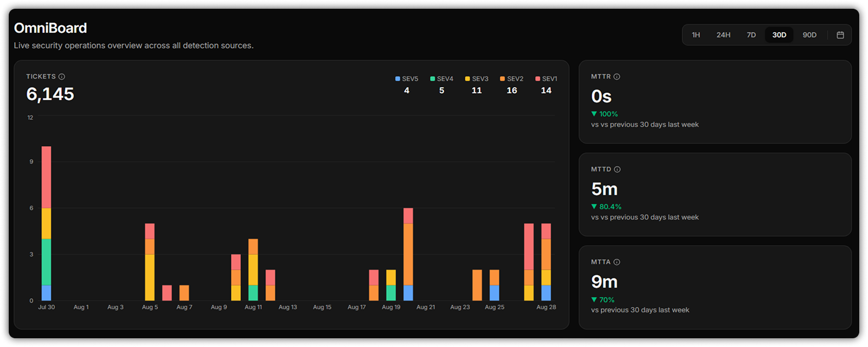The image size is (868, 347).
Task: Click the info icon next to MTTA
Action: [x=617, y=262]
